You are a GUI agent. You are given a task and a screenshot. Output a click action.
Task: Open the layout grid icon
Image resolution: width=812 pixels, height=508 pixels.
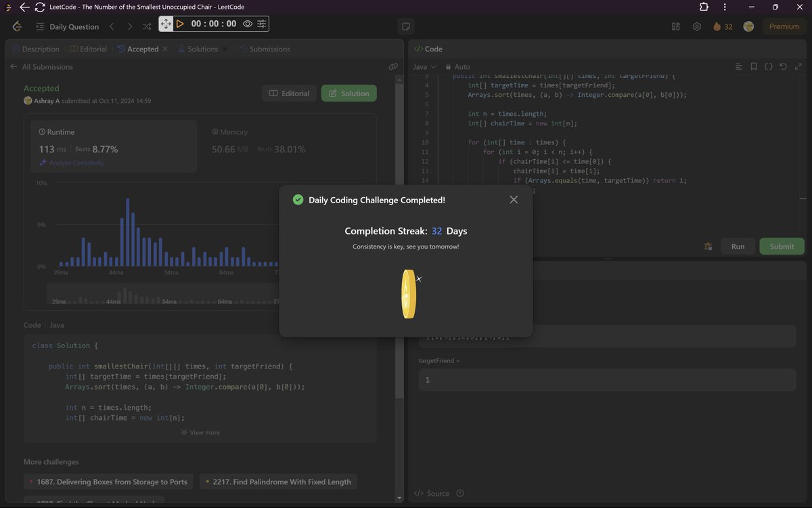[675, 26]
